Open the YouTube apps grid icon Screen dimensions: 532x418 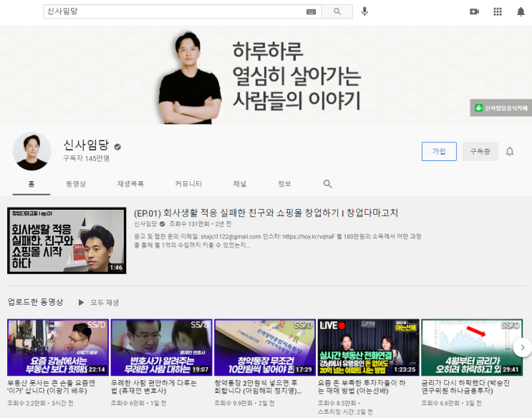point(498,12)
